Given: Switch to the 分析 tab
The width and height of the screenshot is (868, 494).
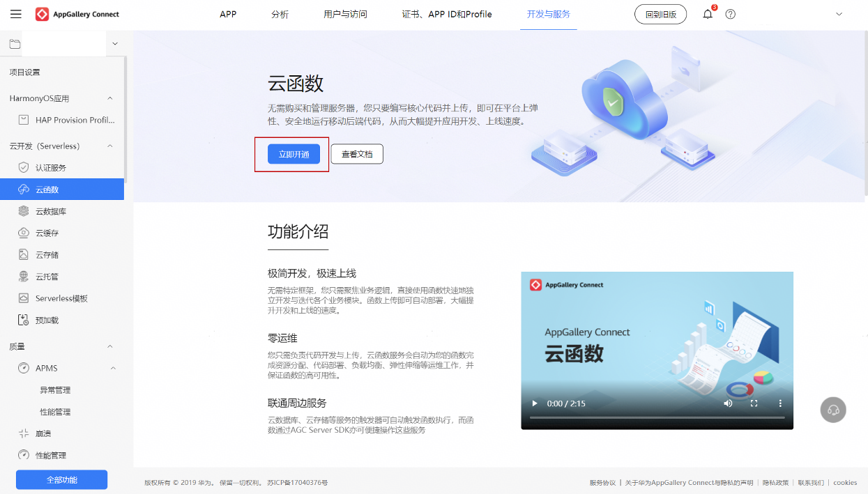Looking at the screenshot, I should 280,14.
